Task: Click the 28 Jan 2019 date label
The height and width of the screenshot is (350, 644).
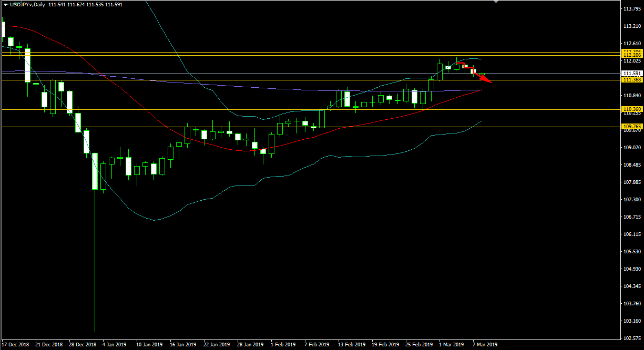Action: (x=250, y=345)
